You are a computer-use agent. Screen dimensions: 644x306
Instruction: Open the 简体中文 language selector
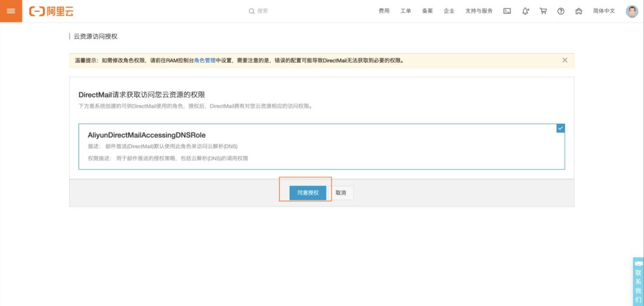pyautogui.click(x=604, y=11)
